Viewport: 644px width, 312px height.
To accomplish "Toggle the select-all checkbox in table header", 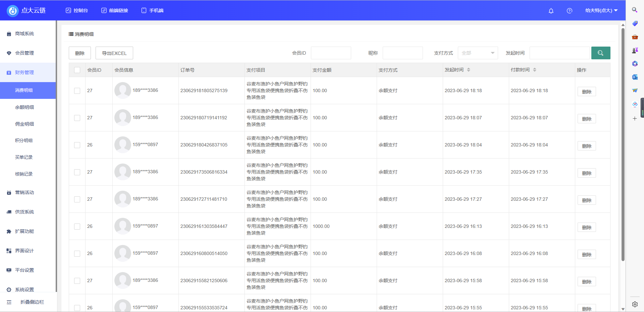I will click(x=77, y=70).
